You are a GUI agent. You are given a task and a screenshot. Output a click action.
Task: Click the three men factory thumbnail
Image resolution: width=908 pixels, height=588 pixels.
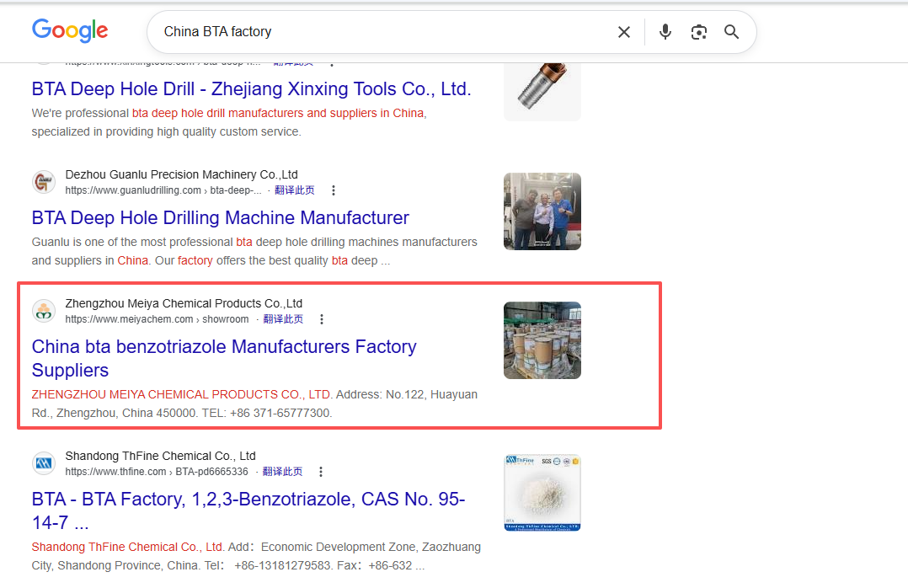click(x=542, y=211)
